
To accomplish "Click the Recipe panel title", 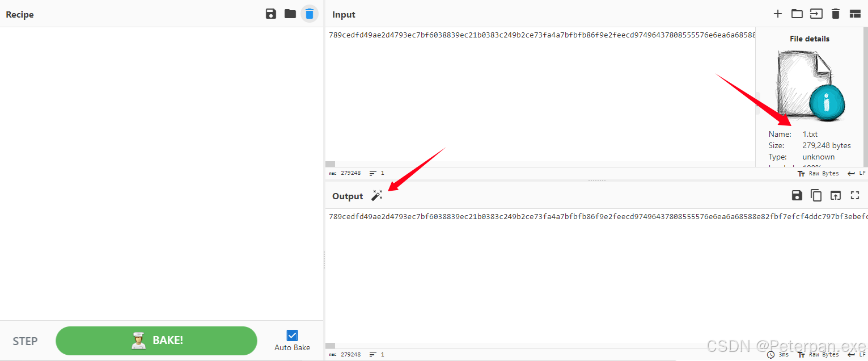I will point(20,14).
